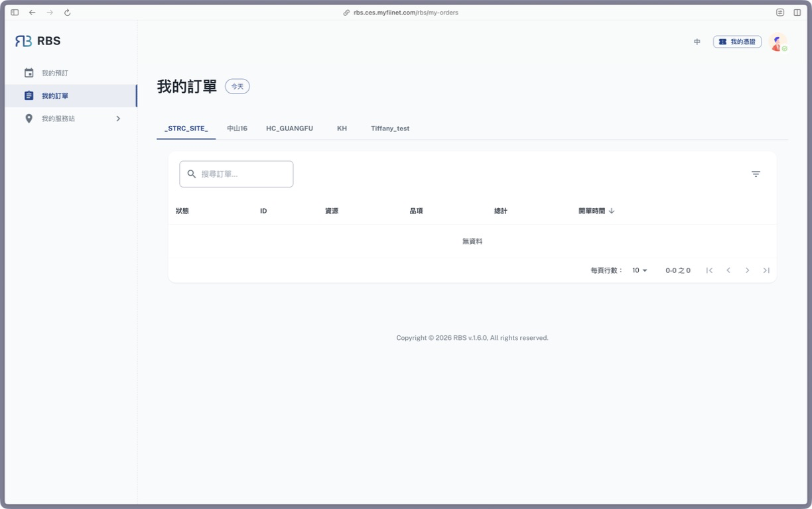The height and width of the screenshot is (509, 812).
Task: Select the Tiffany_test tab
Action: coord(390,129)
